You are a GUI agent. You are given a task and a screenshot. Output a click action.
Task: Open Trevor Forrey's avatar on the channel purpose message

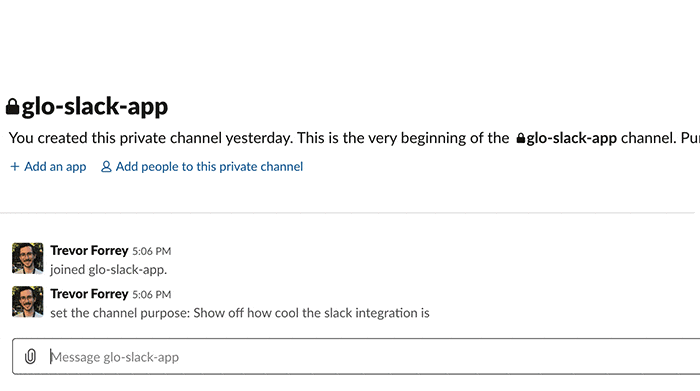click(x=28, y=301)
